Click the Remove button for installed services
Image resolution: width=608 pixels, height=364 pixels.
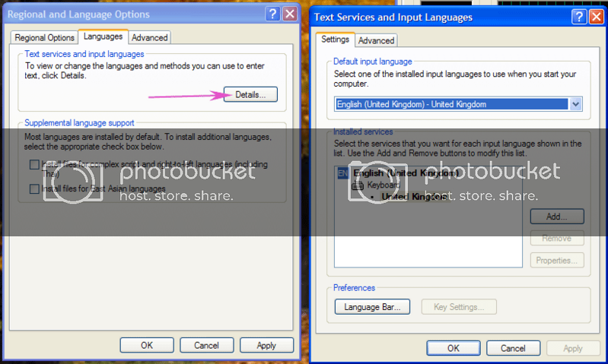[x=557, y=238]
